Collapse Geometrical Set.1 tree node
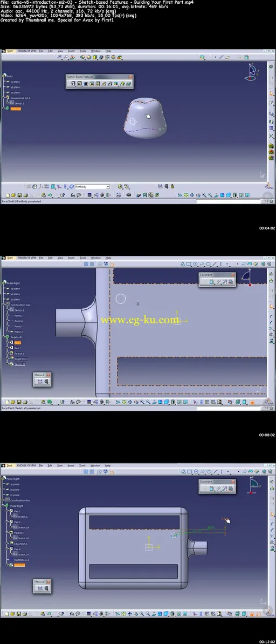Image resolution: width=276 pixels, height=644 pixels. click(x=3, y=97)
